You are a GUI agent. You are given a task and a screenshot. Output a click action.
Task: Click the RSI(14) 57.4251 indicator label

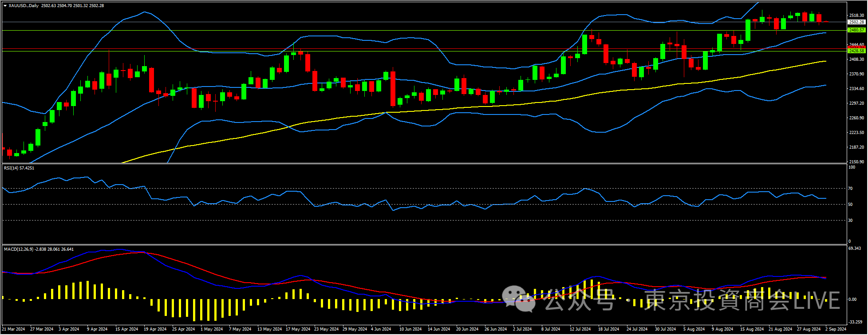pyautogui.click(x=19, y=168)
